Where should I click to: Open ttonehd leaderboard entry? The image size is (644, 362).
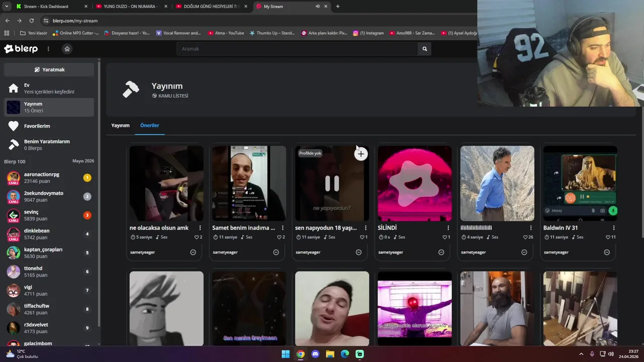point(49,271)
